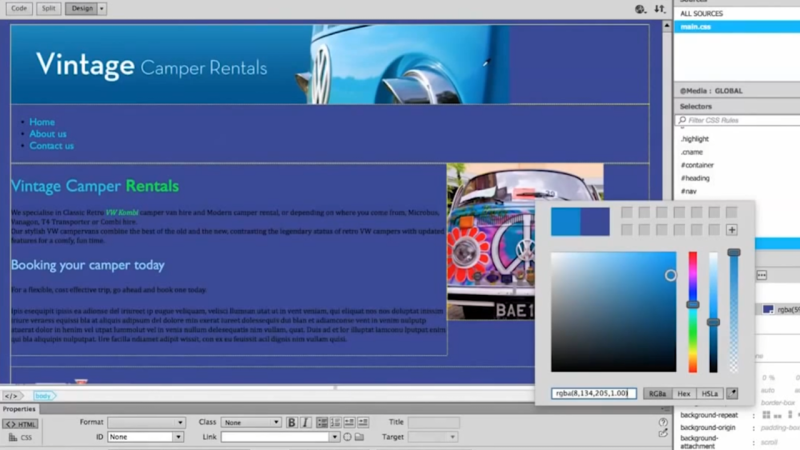Click the alpha opacity slider handle
Image resolution: width=800 pixels, height=450 pixels.
[734, 253]
